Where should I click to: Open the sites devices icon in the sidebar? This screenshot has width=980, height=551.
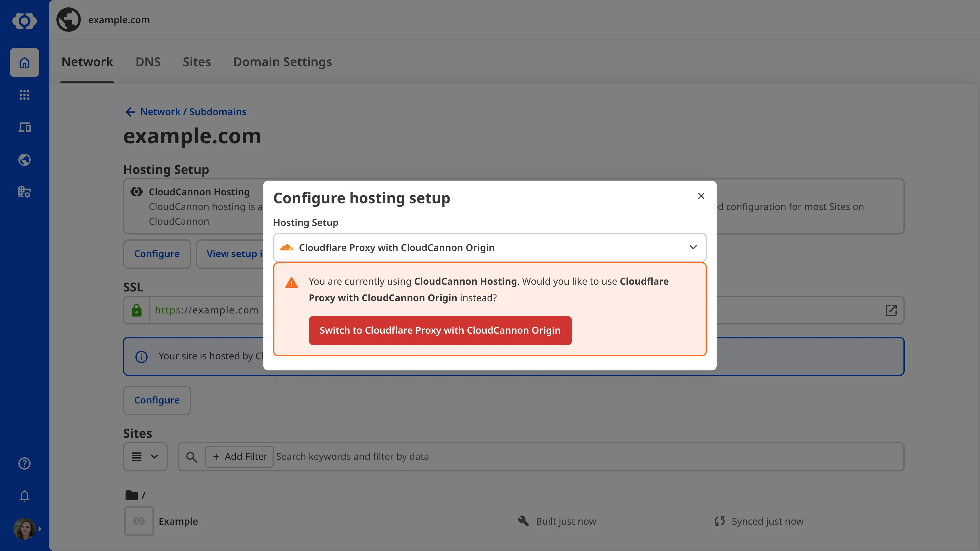pyautogui.click(x=24, y=127)
